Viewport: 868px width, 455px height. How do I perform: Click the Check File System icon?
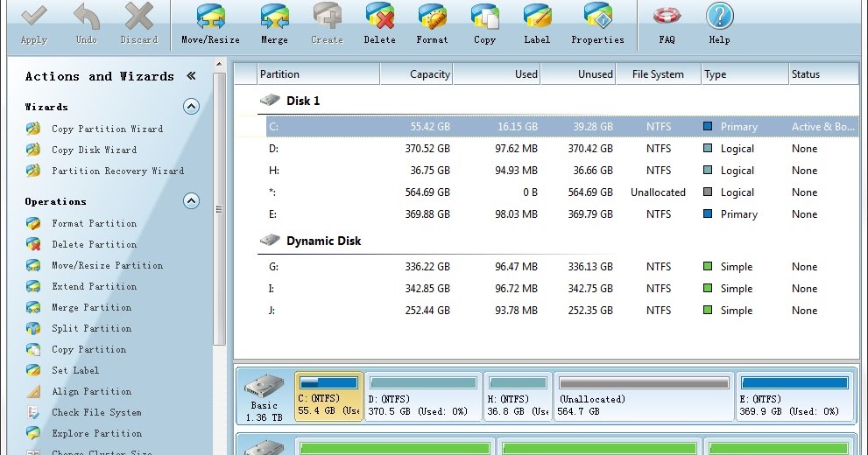33,412
